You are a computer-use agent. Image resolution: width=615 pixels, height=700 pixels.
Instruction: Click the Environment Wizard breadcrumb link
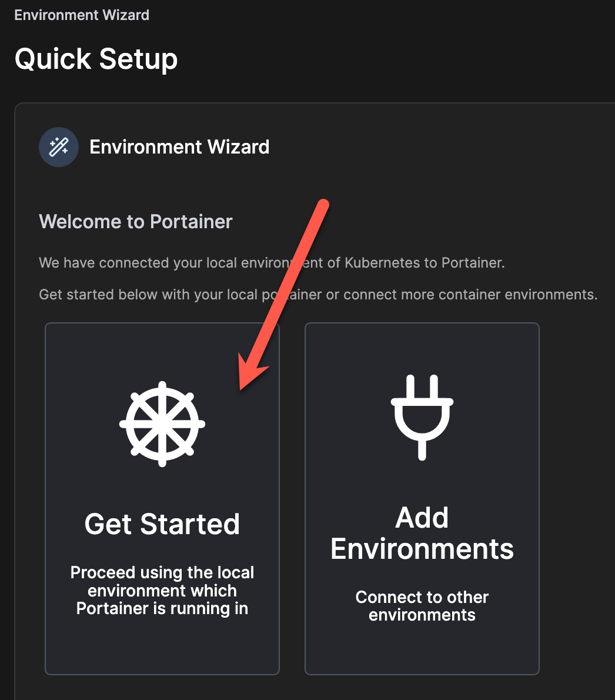point(81,15)
